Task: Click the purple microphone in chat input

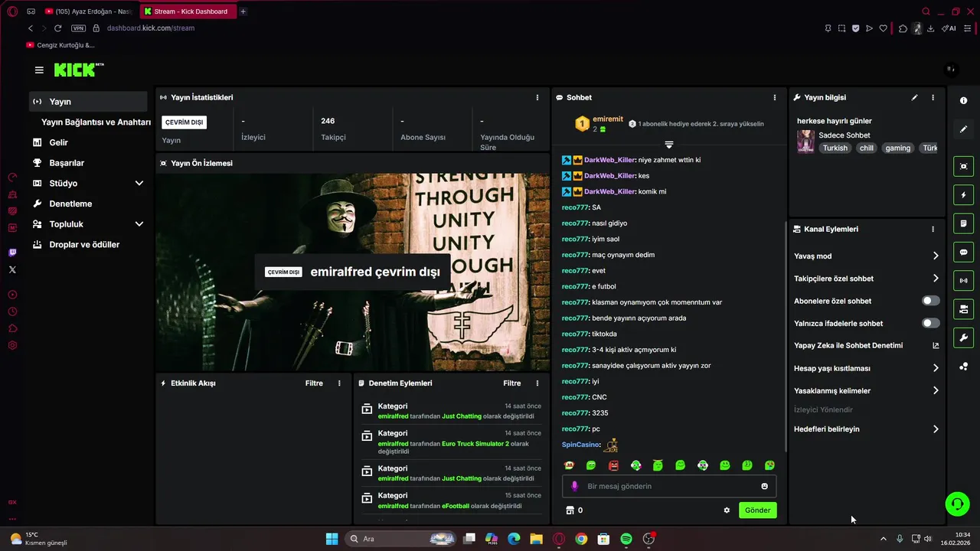Action: (574, 486)
